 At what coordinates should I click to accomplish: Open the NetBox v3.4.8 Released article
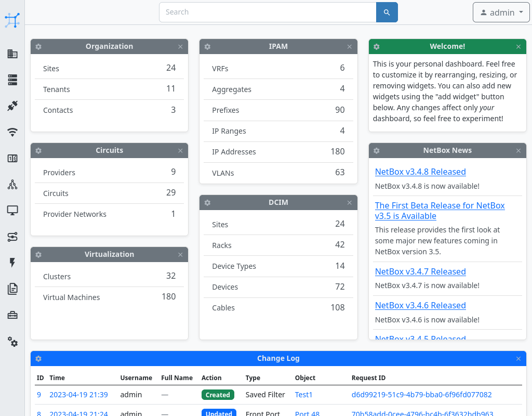coord(420,171)
